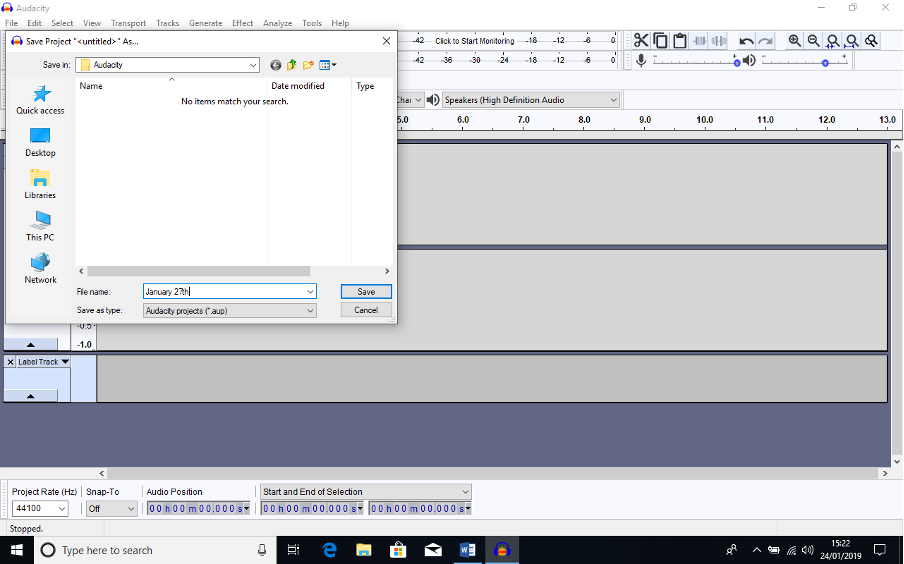The height and width of the screenshot is (564, 904).
Task: Select This PC in save dialog
Action: coord(40,226)
